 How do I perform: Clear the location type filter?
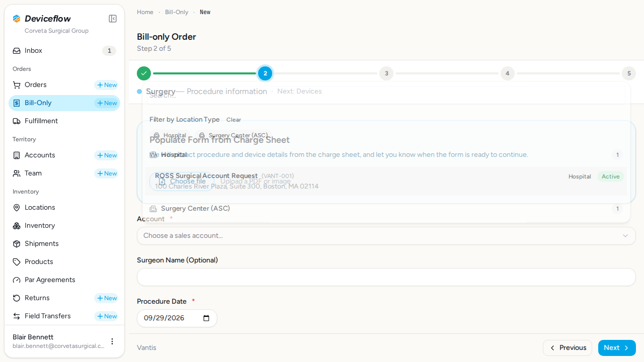[233, 120]
